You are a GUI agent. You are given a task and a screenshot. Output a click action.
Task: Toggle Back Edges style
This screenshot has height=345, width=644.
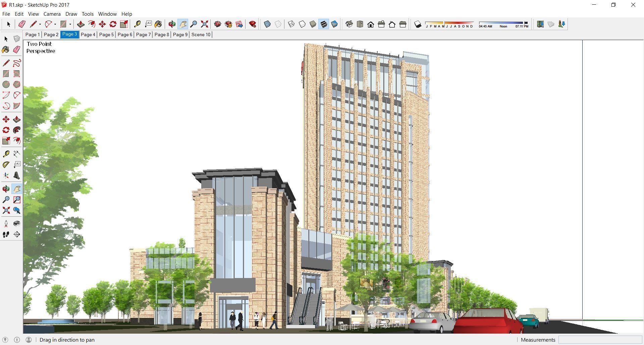(278, 24)
